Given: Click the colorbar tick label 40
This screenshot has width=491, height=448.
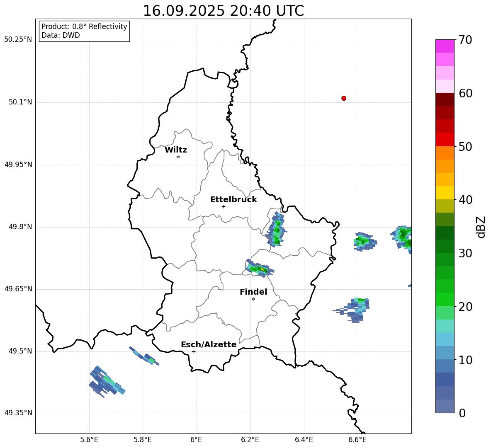Looking at the screenshot, I should point(465,200).
